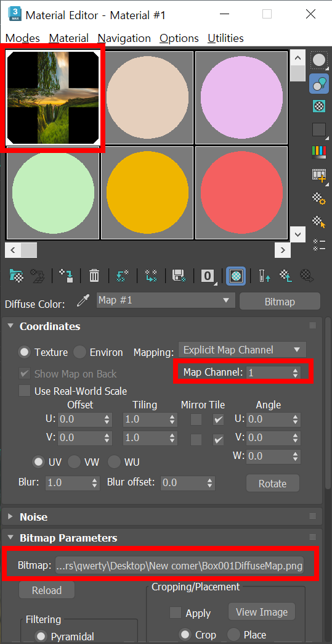Click the Make Material Copy icon
Screen dimensions: 332x644
point(123,275)
